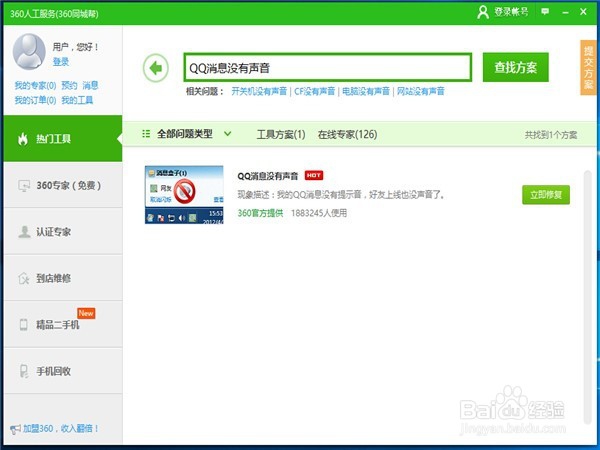Click the New badge on 精品二手机

point(86,313)
